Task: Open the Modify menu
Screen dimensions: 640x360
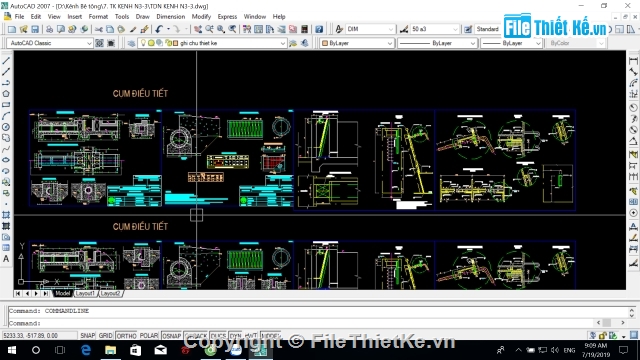Action: [201, 17]
